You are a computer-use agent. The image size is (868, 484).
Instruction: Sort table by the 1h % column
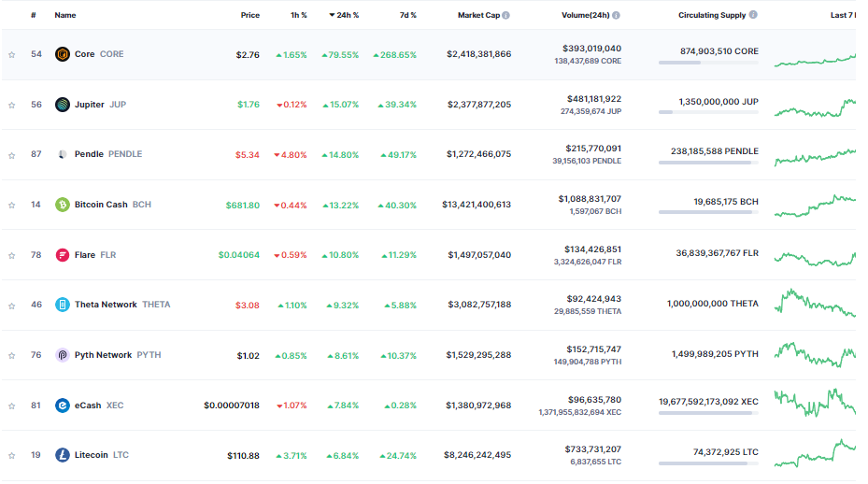click(x=299, y=16)
